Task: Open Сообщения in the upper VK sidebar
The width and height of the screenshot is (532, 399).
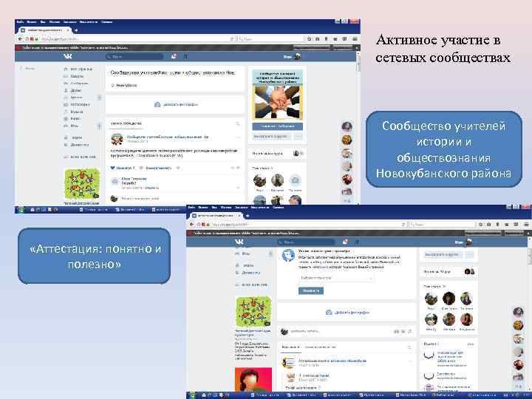Action: tap(76, 83)
